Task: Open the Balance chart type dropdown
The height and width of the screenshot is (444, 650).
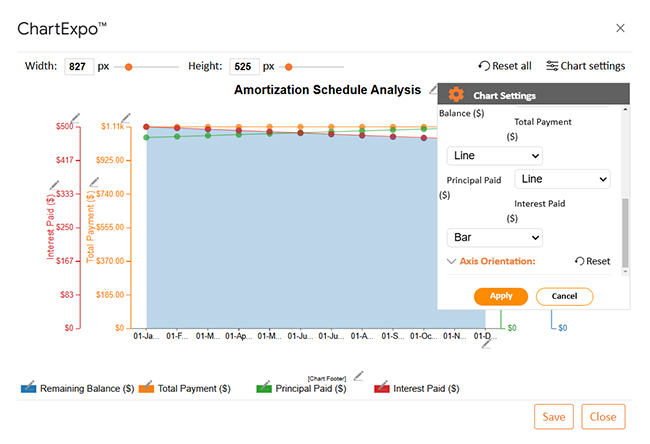Action: (x=494, y=156)
